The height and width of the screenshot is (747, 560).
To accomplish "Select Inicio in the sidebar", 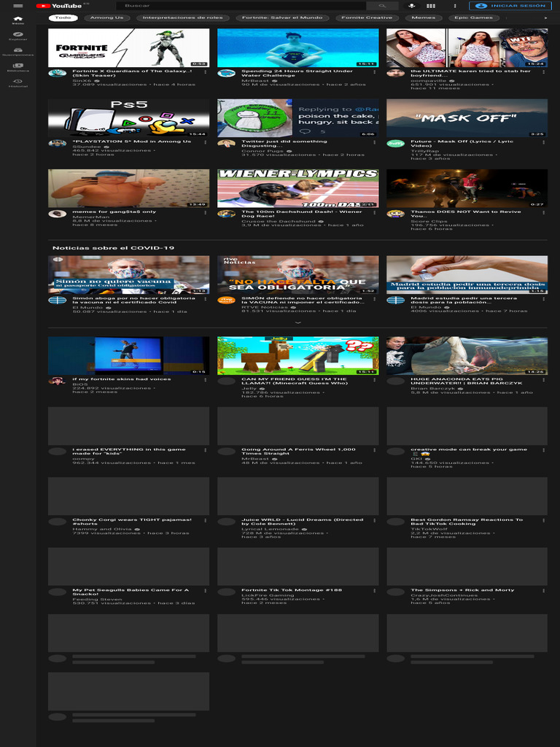I will (x=18, y=20).
